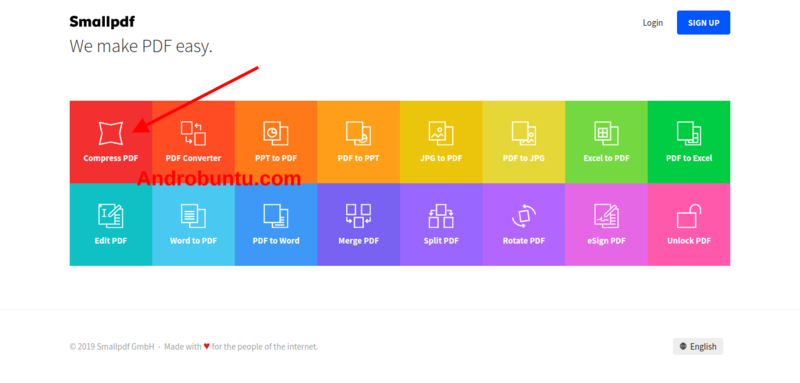
Task: Click the Excel to PDF icon
Action: 607,133
